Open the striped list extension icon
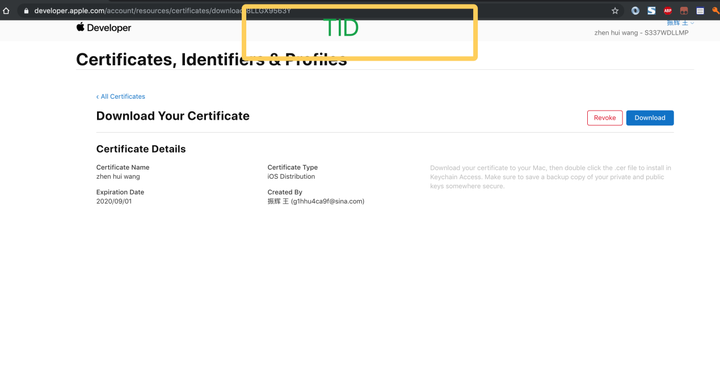720x367 pixels. coord(700,11)
